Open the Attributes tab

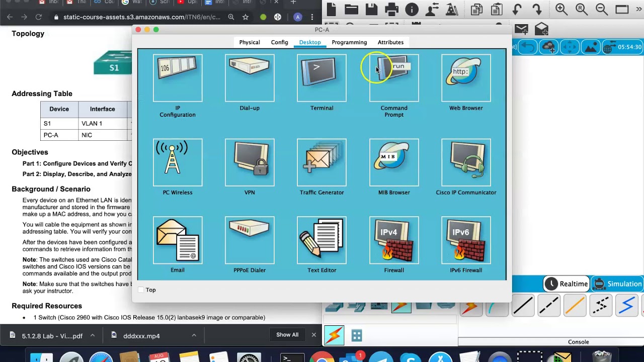tap(390, 42)
